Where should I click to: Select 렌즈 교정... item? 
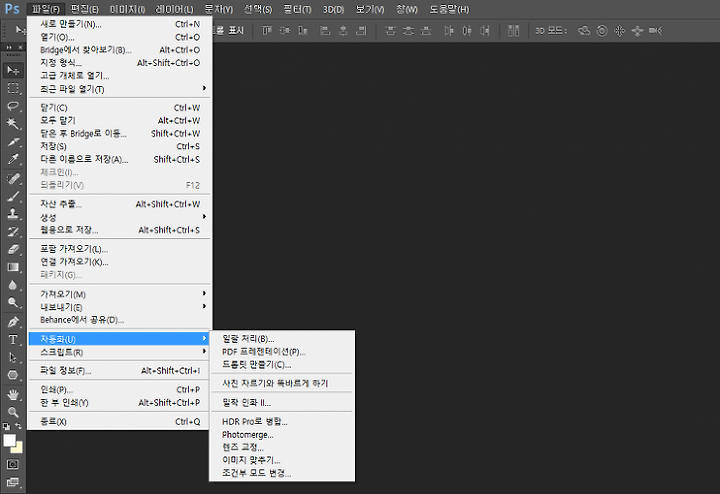coord(281,447)
